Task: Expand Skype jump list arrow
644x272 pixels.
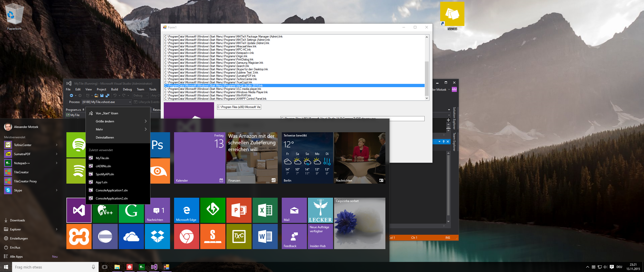Action: (x=57, y=190)
